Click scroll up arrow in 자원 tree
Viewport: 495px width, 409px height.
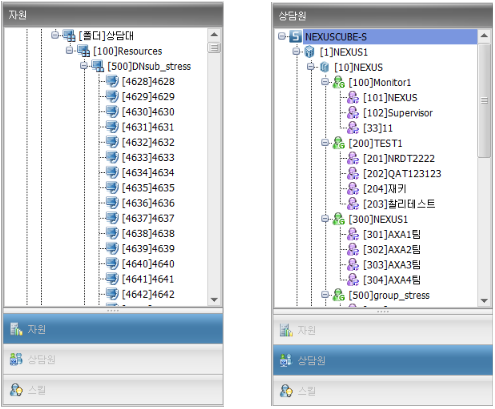point(214,34)
